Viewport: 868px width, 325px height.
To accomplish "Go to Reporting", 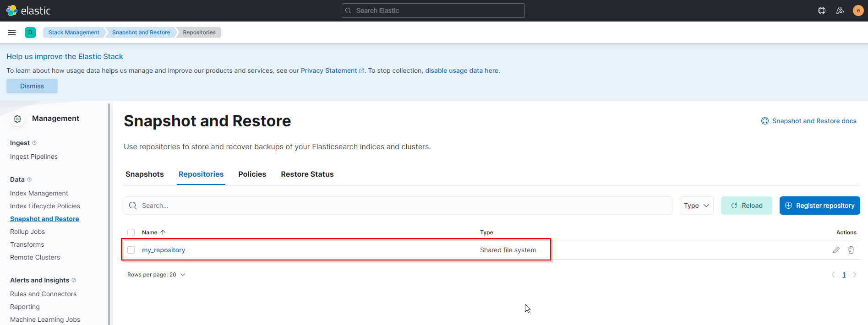I will coord(25,307).
